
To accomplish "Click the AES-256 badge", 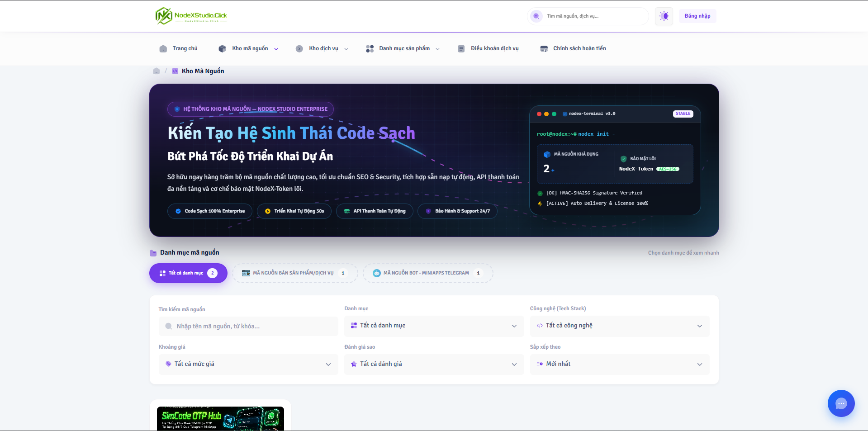I will 668,169.
